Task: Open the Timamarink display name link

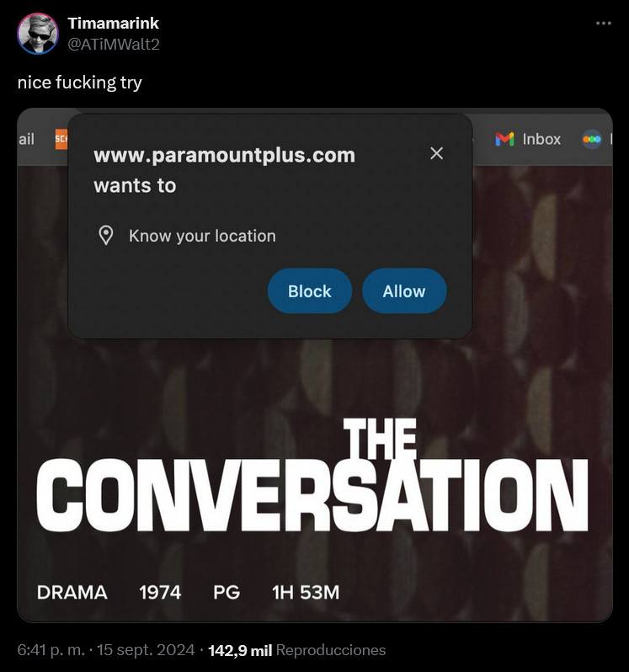Action: [113, 23]
